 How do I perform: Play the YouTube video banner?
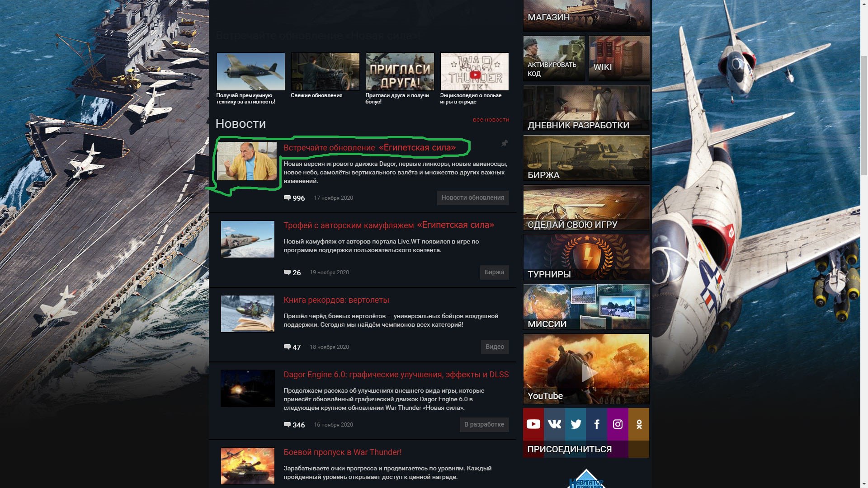(586, 369)
